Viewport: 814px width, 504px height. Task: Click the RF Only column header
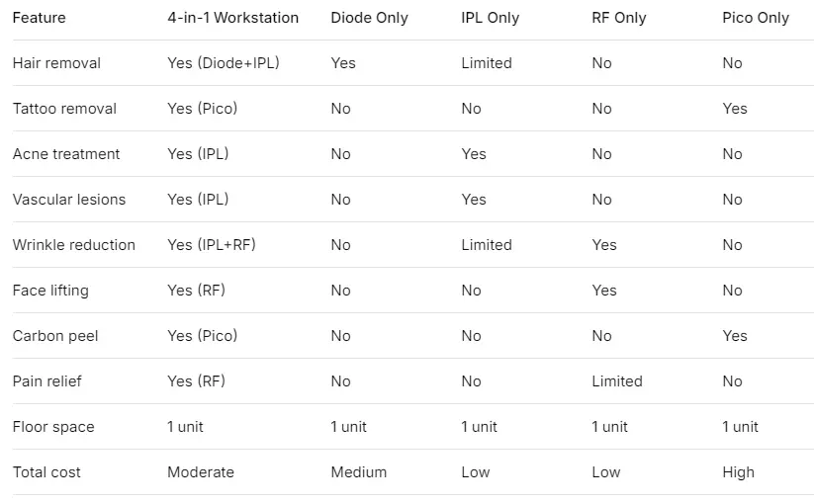click(x=619, y=18)
